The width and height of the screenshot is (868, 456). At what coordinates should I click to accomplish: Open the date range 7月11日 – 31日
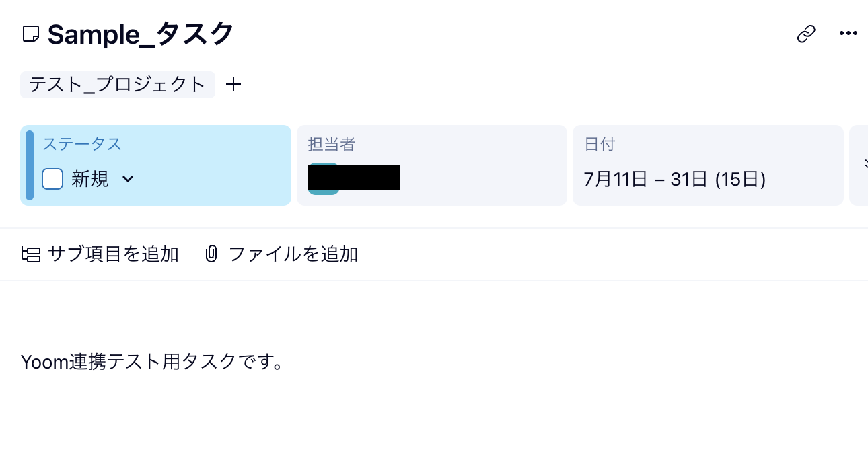675,179
